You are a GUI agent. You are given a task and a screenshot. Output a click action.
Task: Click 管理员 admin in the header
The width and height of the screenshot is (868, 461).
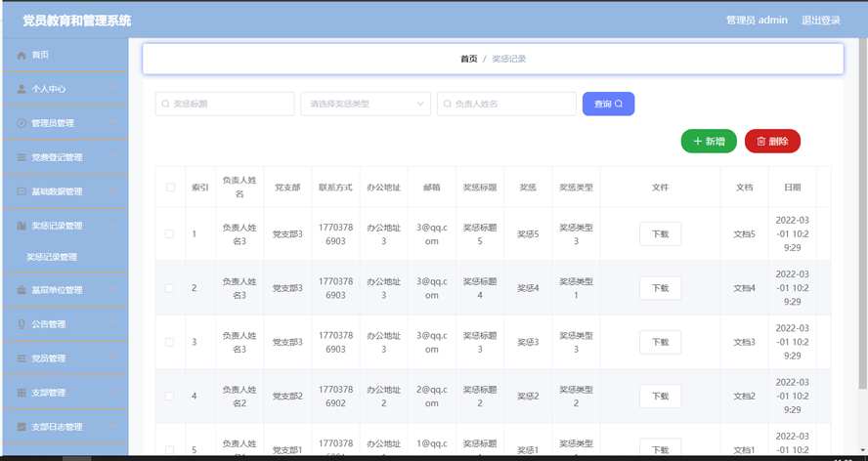[x=757, y=20]
